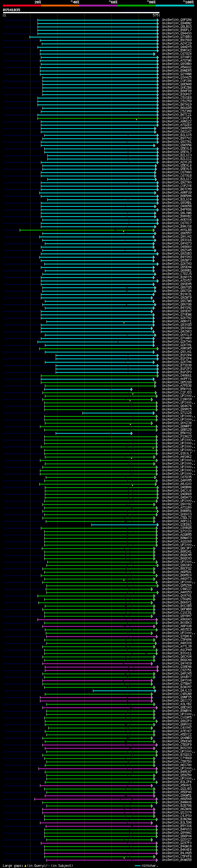Click the cyan alignment bar for UniRef100_Q7XBB3

click(94, 37)
